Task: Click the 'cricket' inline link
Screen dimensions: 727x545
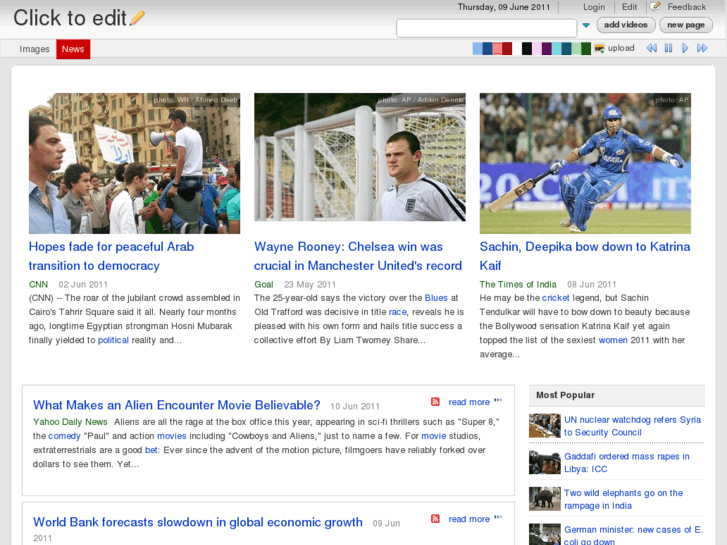Action: pos(555,298)
